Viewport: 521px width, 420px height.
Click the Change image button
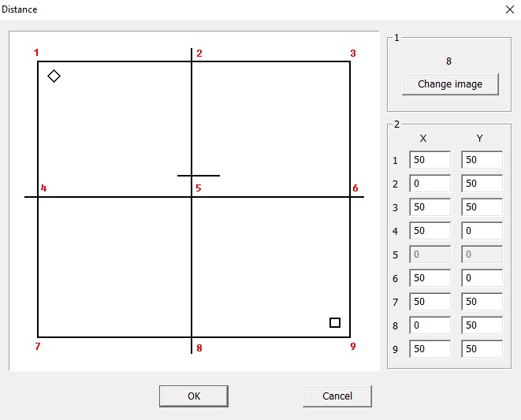coord(450,84)
